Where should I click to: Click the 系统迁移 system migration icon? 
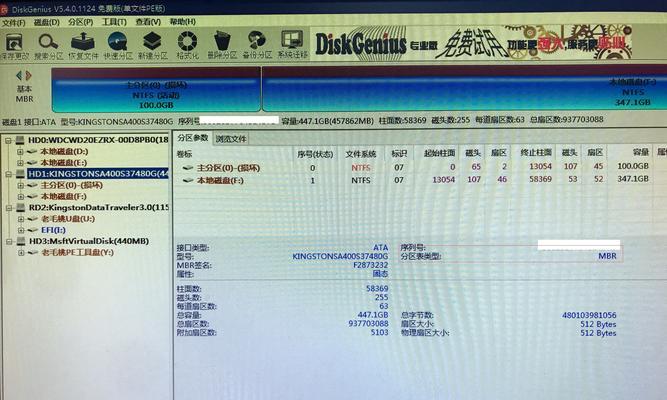click(292, 46)
